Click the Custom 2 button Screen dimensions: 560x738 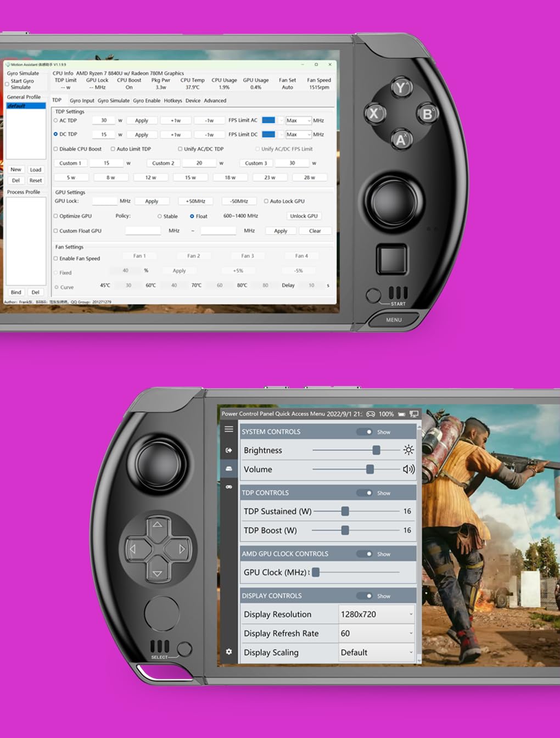click(163, 163)
